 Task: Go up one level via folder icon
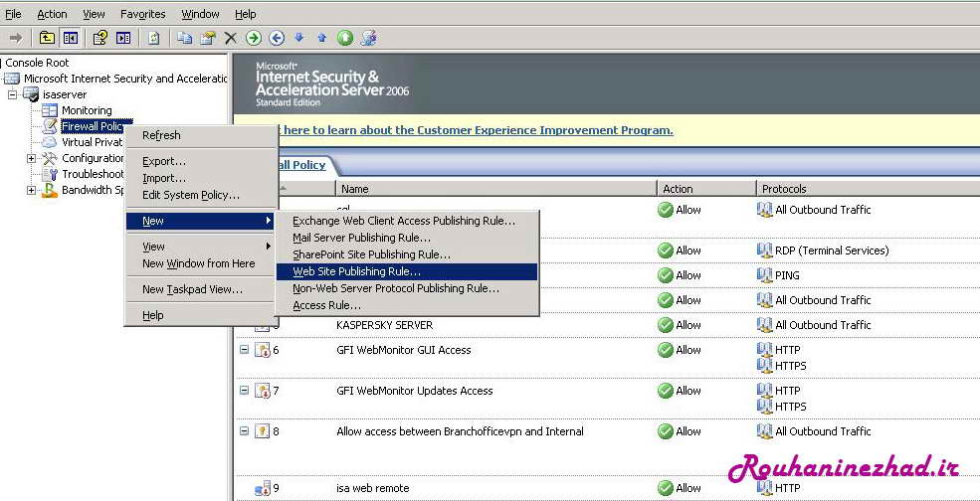click(47, 38)
